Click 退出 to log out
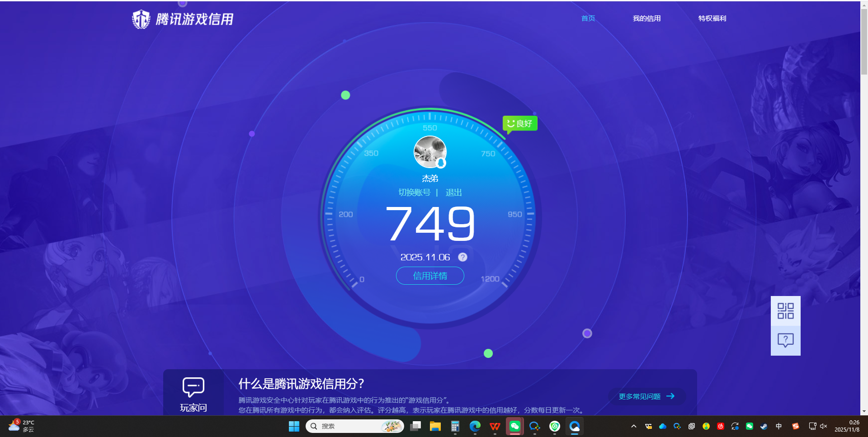868x437 pixels. pyautogui.click(x=454, y=192)
